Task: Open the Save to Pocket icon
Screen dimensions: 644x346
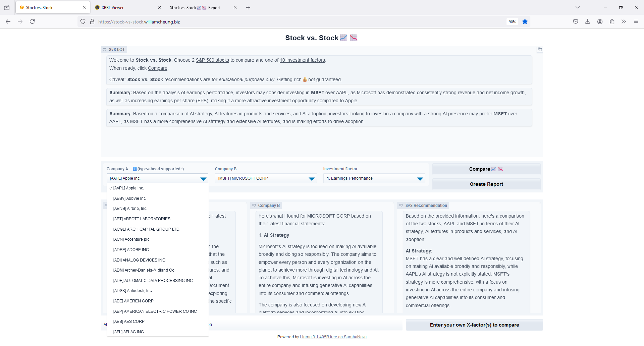Action: point(576,21)
